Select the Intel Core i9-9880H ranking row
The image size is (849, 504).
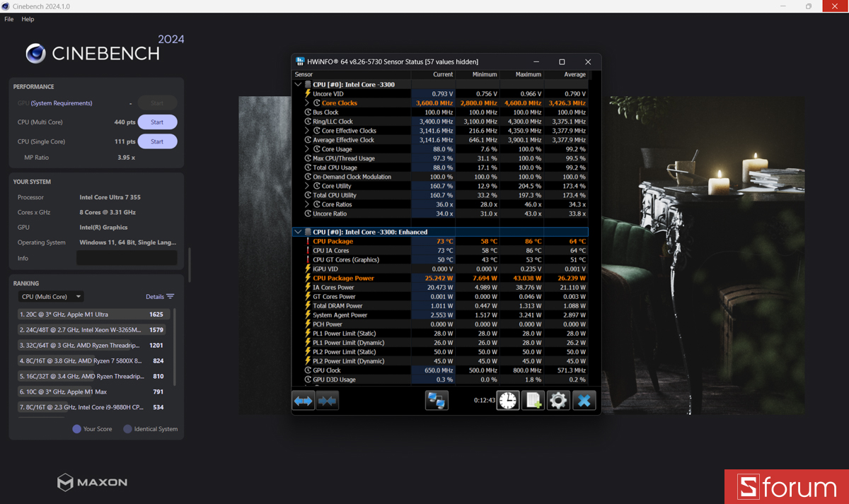coord(94,407)
